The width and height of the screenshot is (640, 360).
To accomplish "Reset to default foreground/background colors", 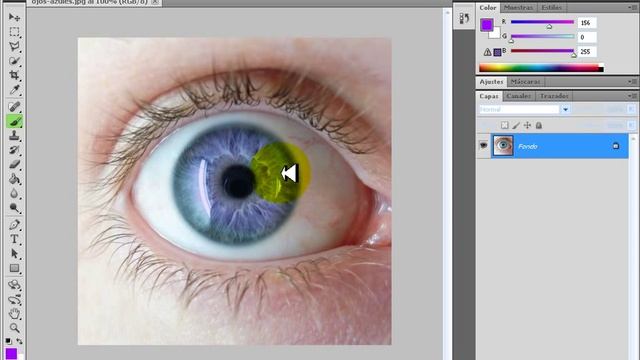I will (8, 340).
